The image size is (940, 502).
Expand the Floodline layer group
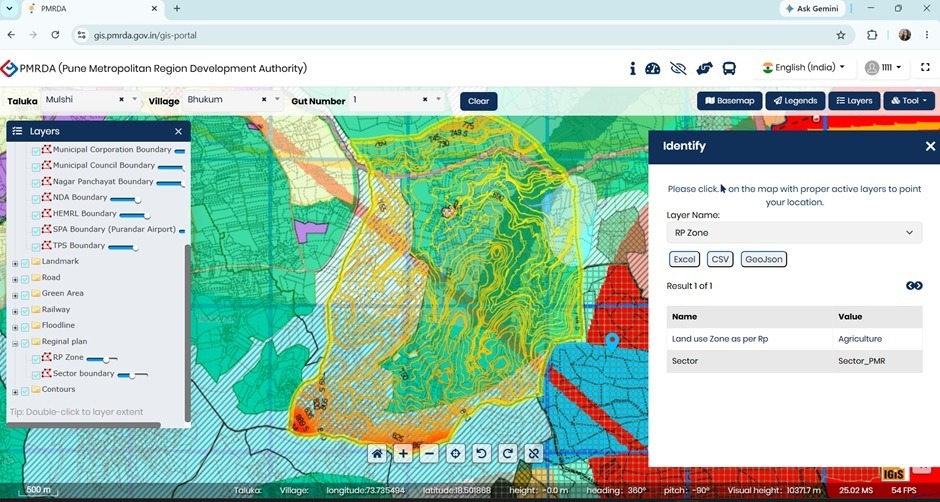pyautogui.click(x=15, y=327)
